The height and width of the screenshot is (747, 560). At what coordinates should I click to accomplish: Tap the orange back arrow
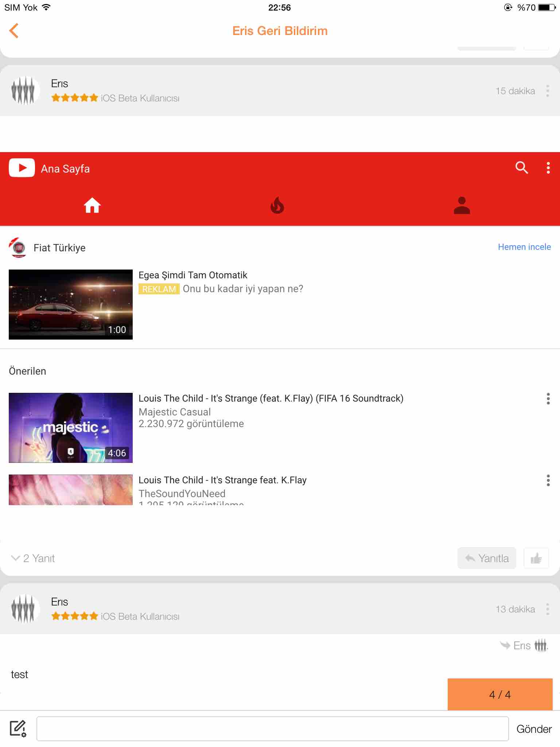point(14,31)
